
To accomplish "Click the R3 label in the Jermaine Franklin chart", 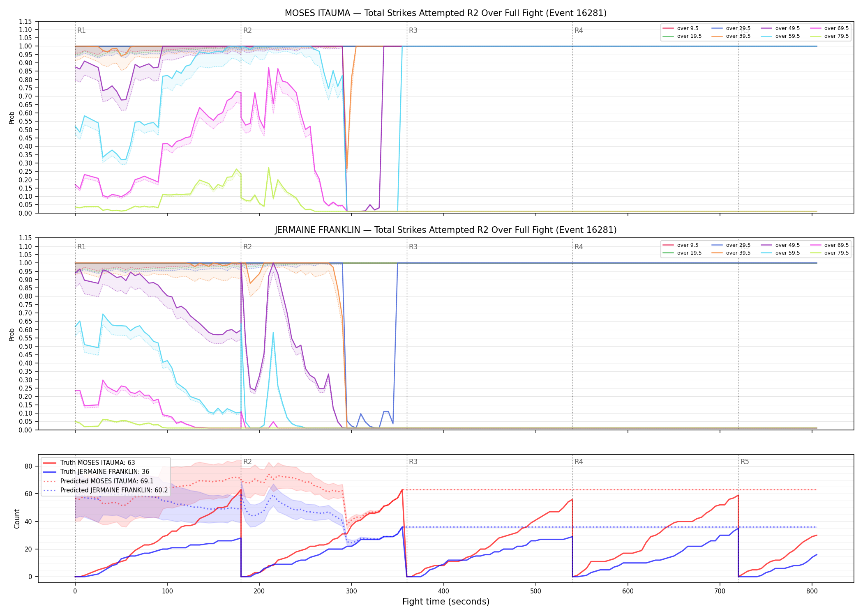I will click(413, 247).
